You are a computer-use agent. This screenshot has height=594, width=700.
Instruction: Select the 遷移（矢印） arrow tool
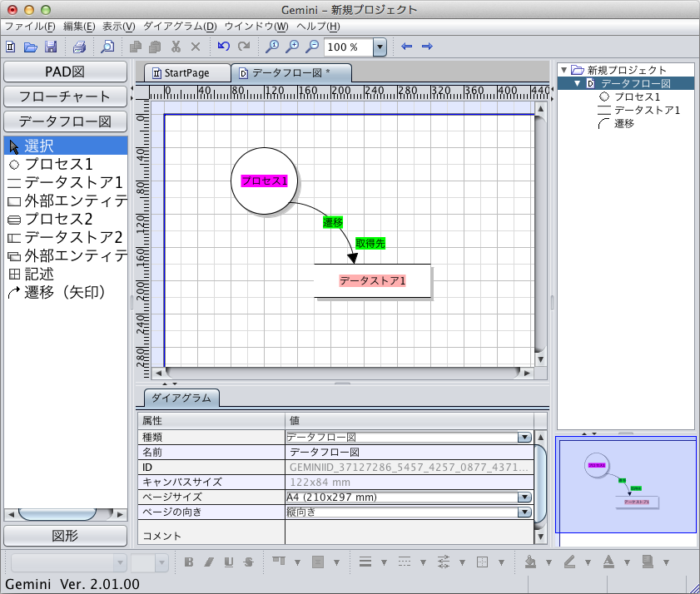(66, 292)
